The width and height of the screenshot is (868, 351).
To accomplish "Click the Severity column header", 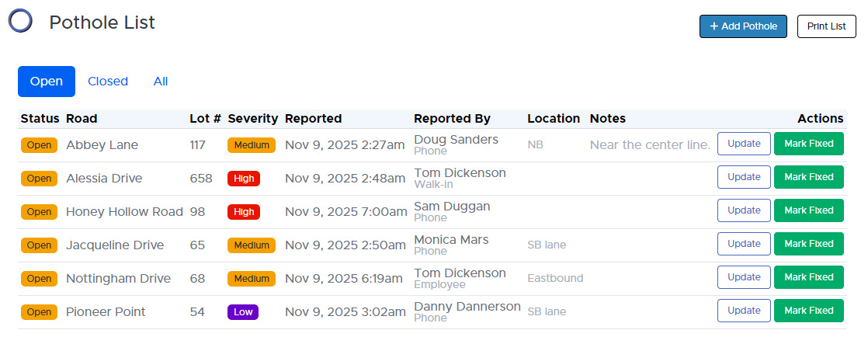I will tap(252, 119).
